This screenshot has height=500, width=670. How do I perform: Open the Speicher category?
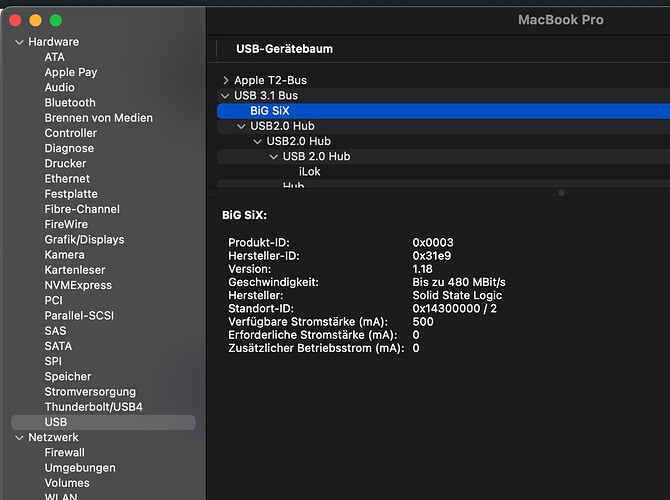click(x=68, y=377)
